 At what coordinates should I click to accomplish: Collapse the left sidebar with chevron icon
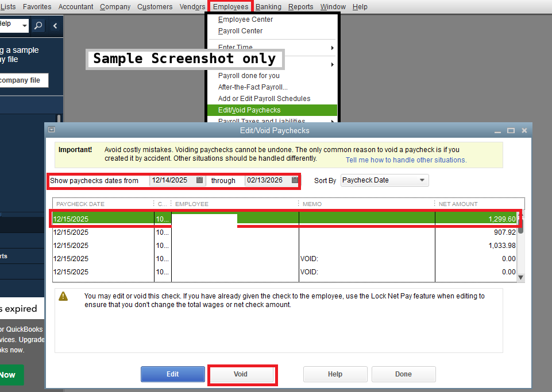click(55, 26)
